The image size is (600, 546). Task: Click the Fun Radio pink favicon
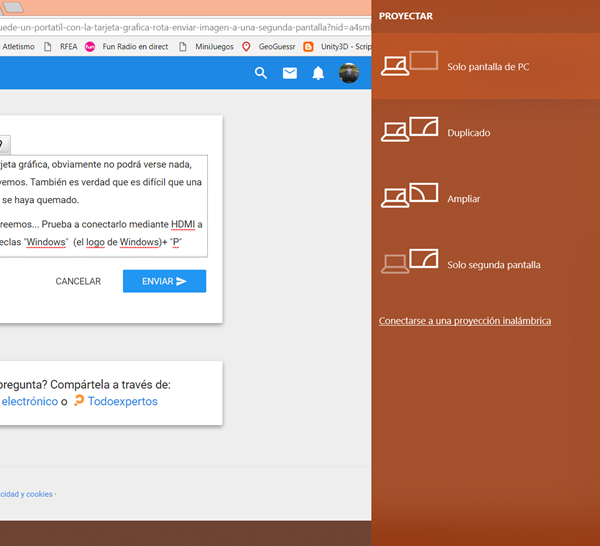click(x=90, y=47)
